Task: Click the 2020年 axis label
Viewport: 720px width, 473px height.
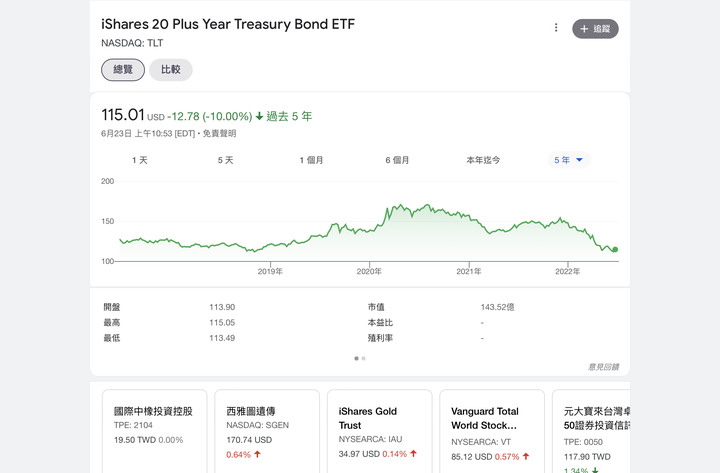Action: pos(369,271)
